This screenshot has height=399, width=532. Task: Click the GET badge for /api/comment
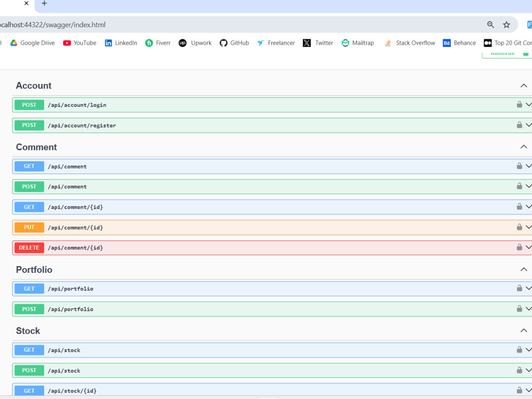29,166
